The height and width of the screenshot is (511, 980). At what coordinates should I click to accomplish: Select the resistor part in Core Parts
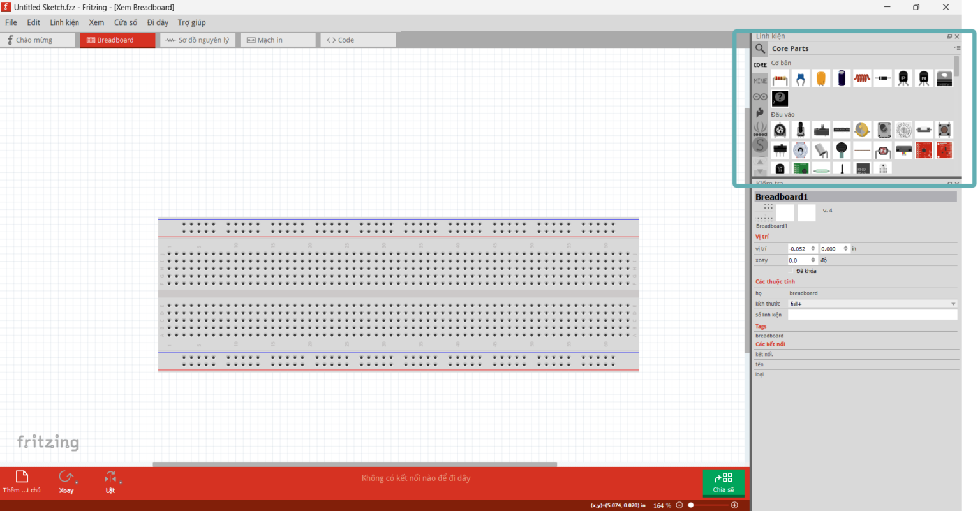tap(780, 79)
